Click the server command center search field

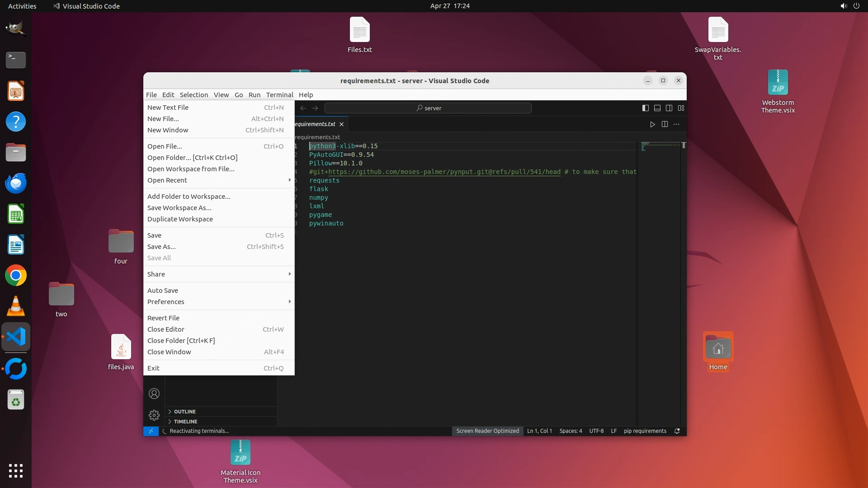coord(428,108)
